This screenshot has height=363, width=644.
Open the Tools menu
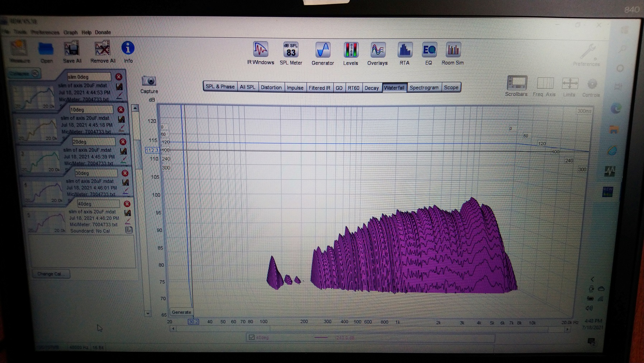[x=20, y=32]
